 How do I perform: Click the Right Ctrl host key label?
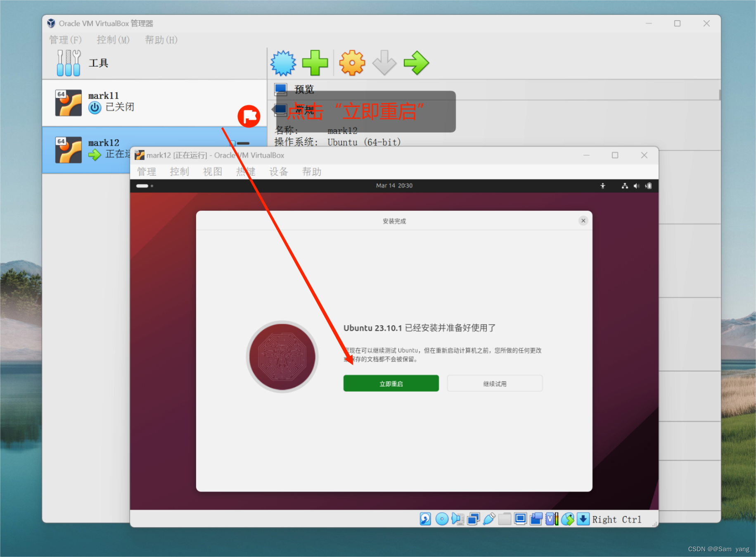pyautogui.click(x=617, y=519)
